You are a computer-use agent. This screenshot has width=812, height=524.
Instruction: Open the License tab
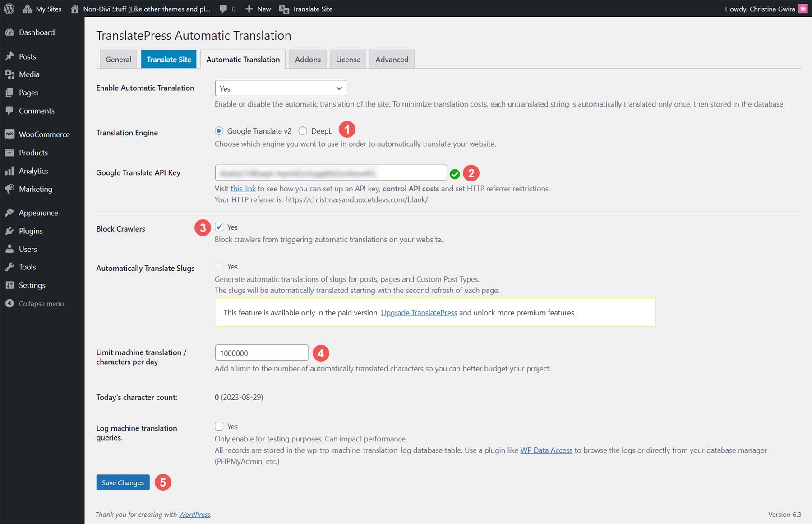point(348,59)
